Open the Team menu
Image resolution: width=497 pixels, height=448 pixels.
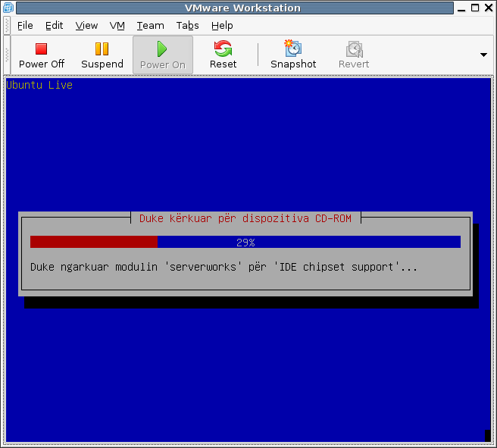click(x=150, y=25)
